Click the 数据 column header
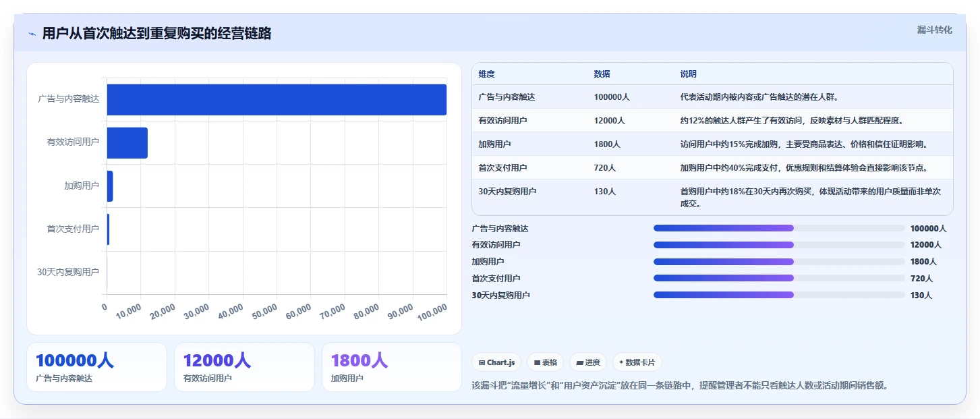Screen dimensions: 980x419 point(602,74)
